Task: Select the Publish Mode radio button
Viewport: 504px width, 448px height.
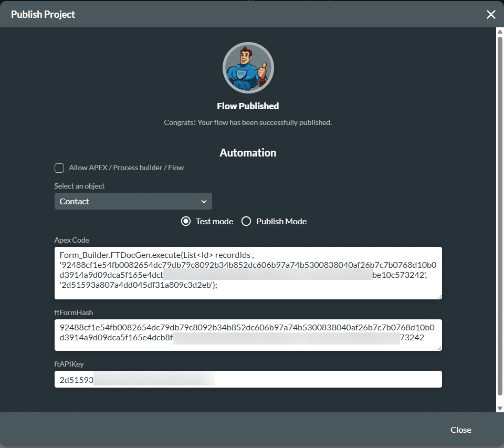Action: [246, 221]
